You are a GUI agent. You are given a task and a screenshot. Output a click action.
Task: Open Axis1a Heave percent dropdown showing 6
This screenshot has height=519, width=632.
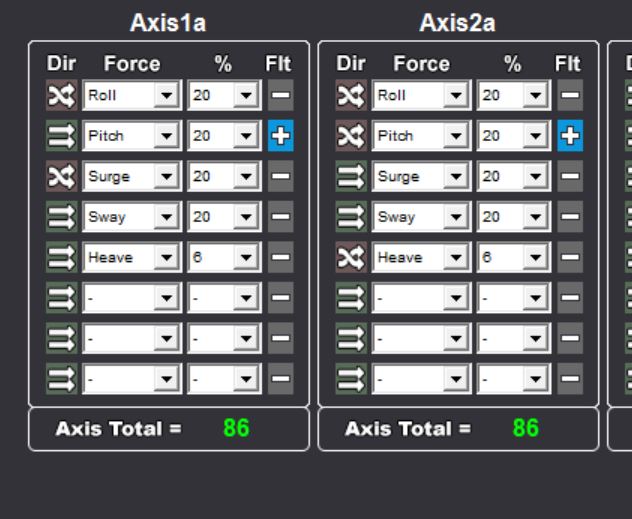(225, 257)
